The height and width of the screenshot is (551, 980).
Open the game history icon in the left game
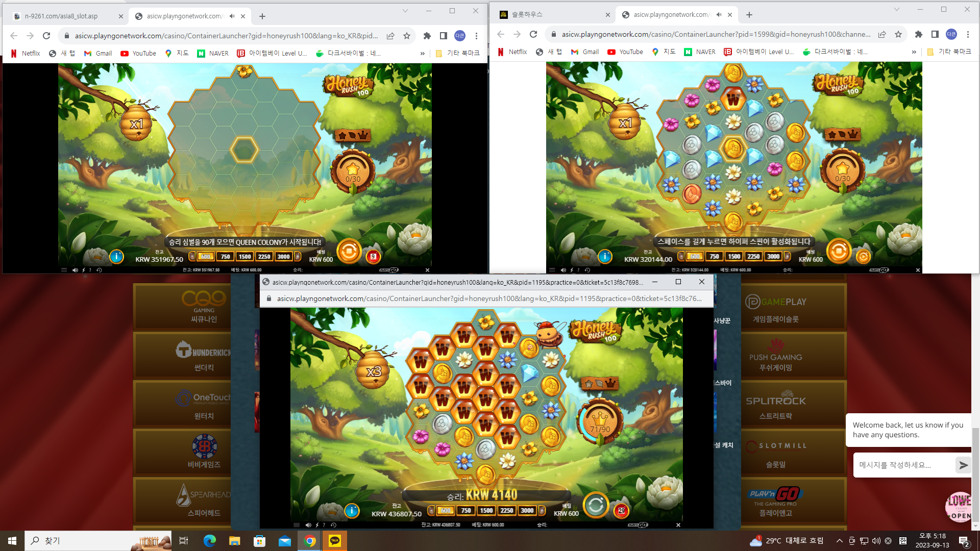click(99, 270)
